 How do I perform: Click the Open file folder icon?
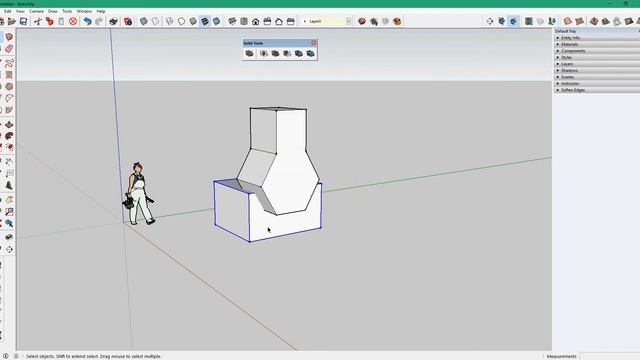11,21
